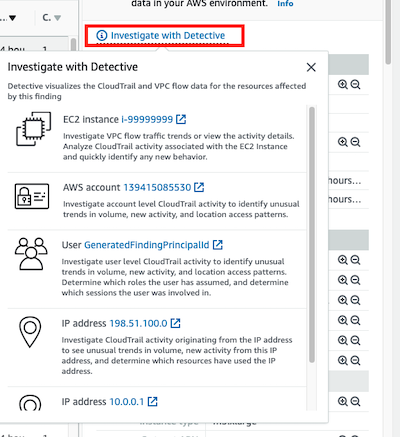Viewport: 400px width, 437px height.
Task: Click topmost zoom-out magnifier in findings details
Action: point(356,85)
